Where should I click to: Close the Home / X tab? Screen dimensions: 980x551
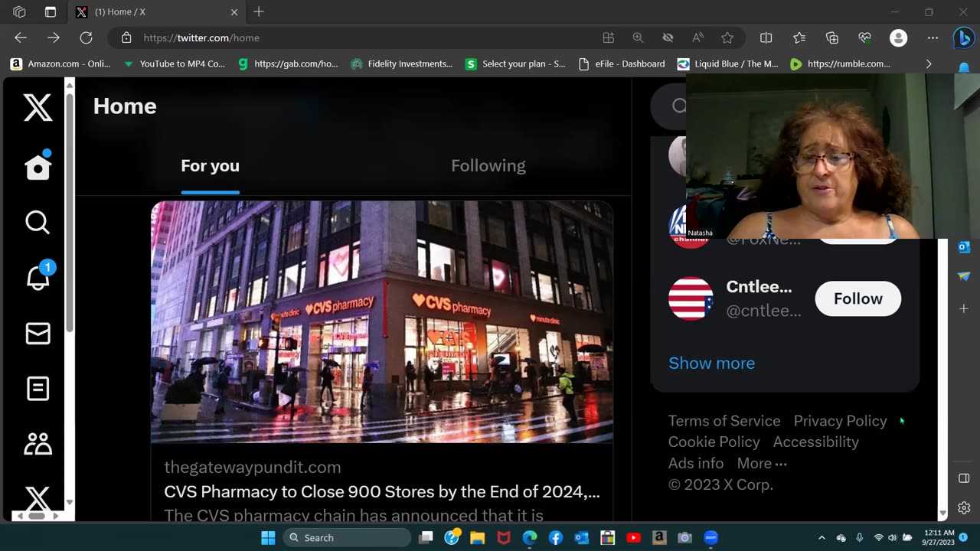click(234, 11)
